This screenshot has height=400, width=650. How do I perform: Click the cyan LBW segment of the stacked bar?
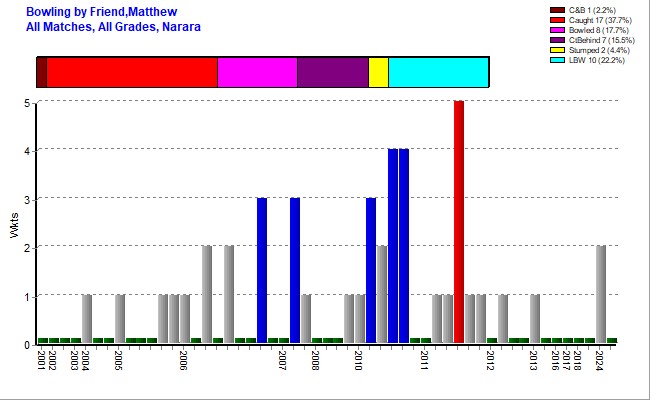439,72
